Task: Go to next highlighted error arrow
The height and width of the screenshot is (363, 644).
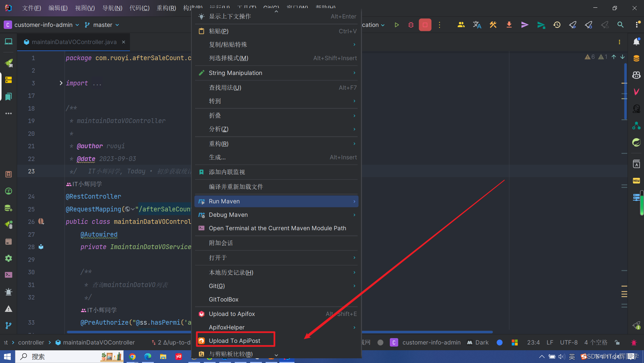Action: 623,57
